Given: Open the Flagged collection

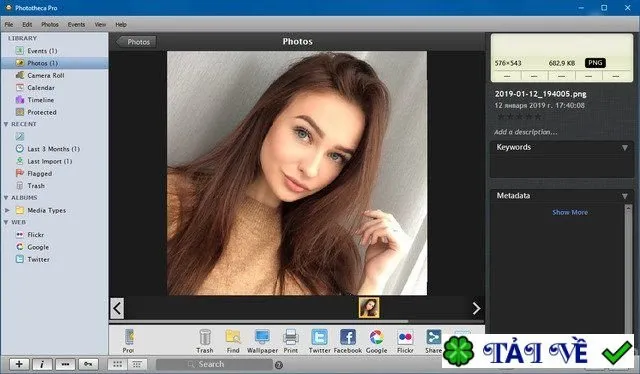Looking at the screenshot, I should coord(33,173).
